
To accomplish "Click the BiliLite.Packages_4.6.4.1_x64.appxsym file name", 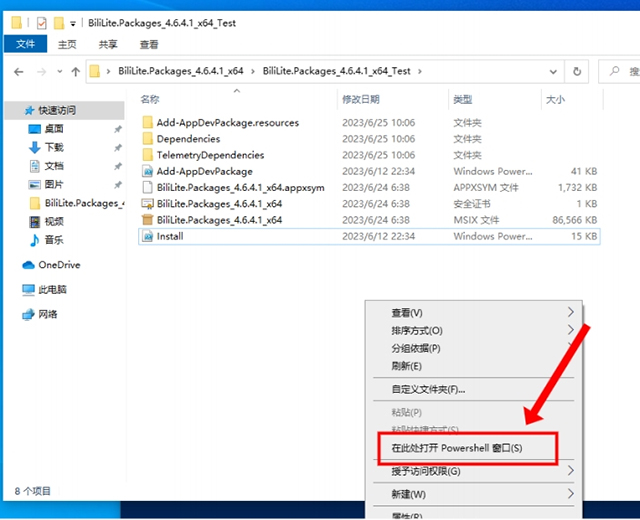I will (x=240, y=188).
